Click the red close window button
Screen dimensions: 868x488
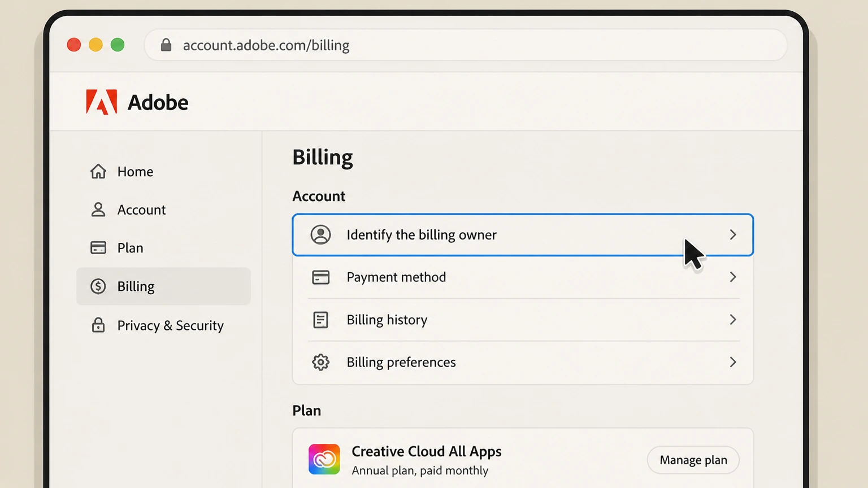pyautogui.click(x=74, y=45)
